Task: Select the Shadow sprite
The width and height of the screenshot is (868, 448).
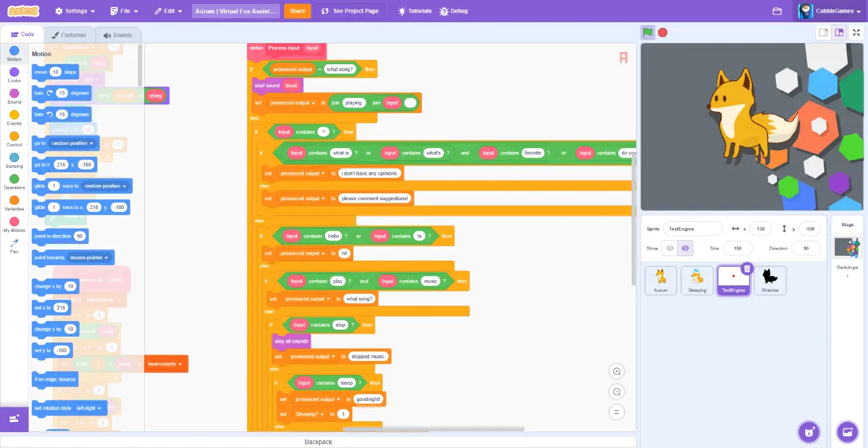Action: (x=770, y=280)
